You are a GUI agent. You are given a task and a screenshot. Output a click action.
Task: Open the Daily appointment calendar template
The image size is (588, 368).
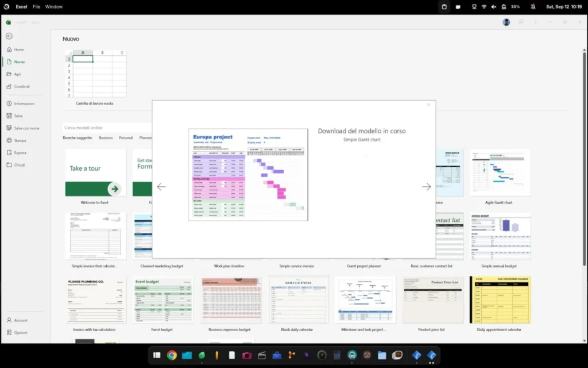click(x=500, y=304)
